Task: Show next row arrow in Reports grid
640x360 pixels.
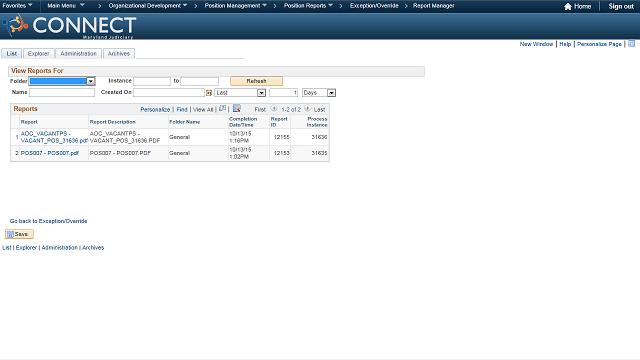Action: [x=307, y=109]
